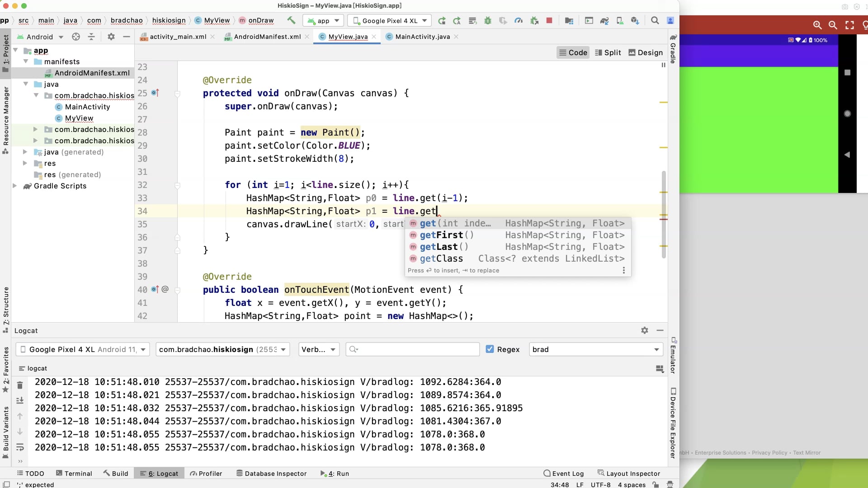Switch editor to Design view
The height and width of the screenshot is (488, 868).
646,52
